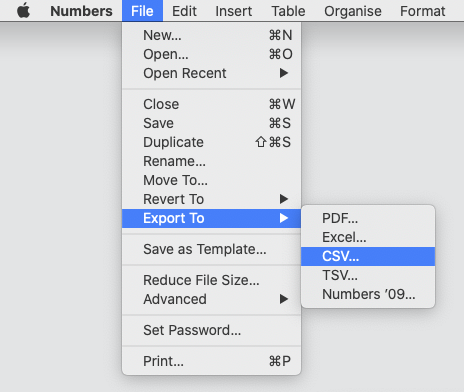Open the Insert menu

click(233, 11)
